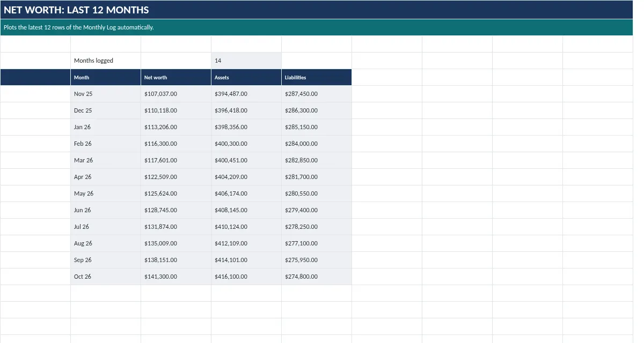
Task: Select the "Month" column header
Action: (x=106, y=77)
